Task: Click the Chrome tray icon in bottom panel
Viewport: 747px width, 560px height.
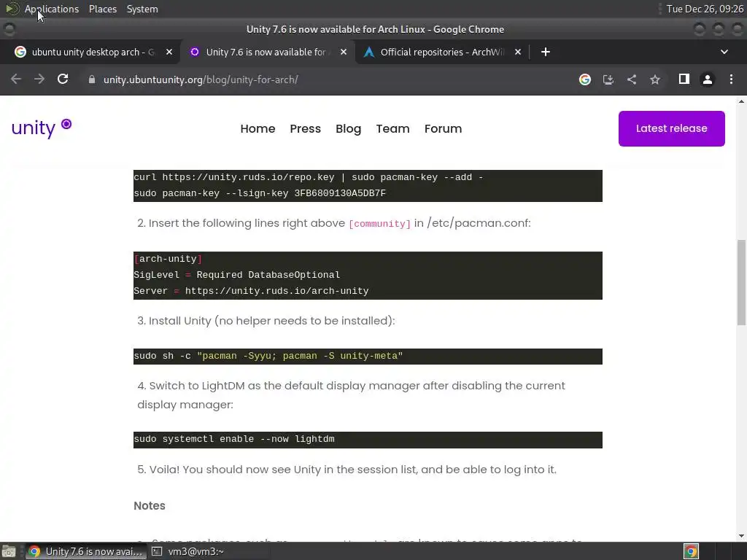Action: tap(692, 551)
